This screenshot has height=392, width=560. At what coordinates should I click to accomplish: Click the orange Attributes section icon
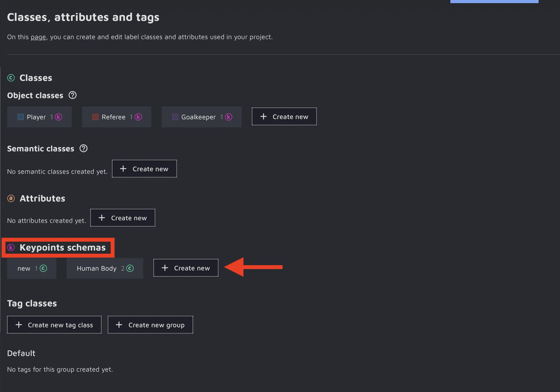(11, 198)
